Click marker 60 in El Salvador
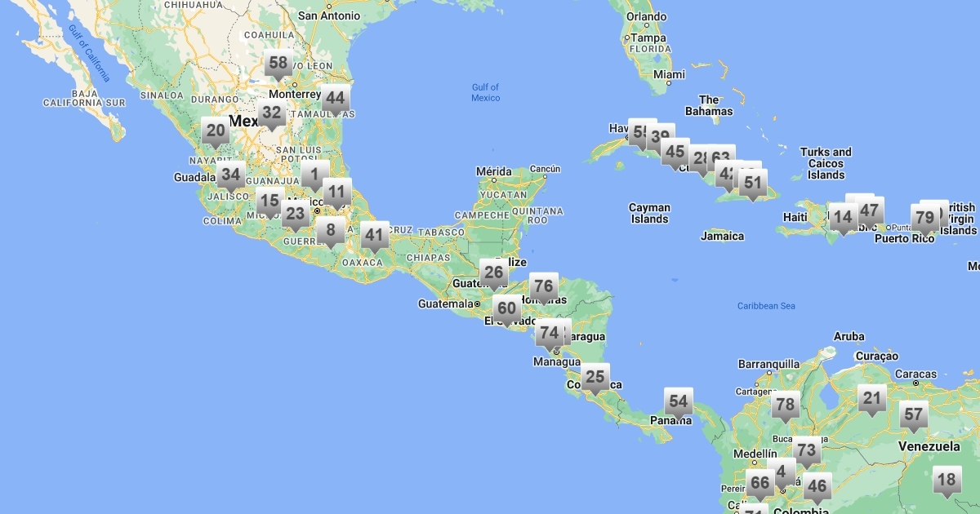This screenshot has width=980, height=514. click(507, 309)
